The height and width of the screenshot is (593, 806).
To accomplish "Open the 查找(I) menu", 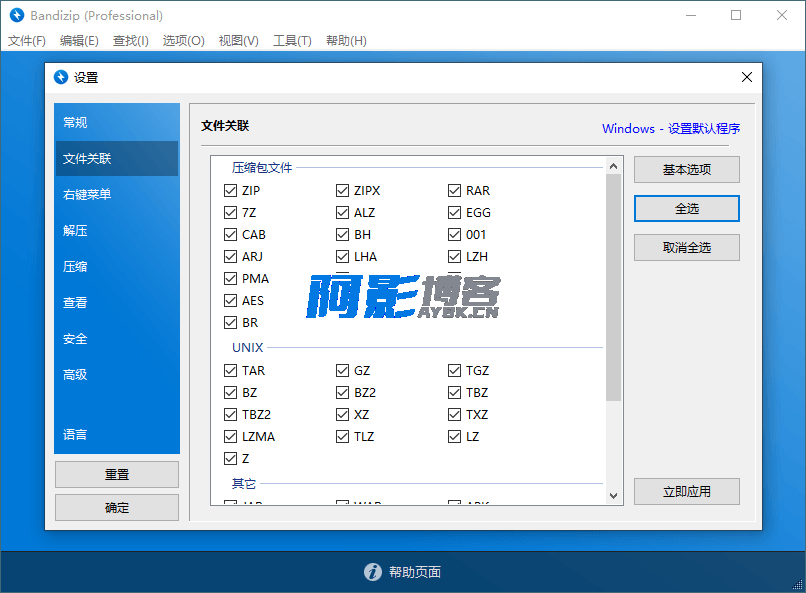I will (131, 41).
